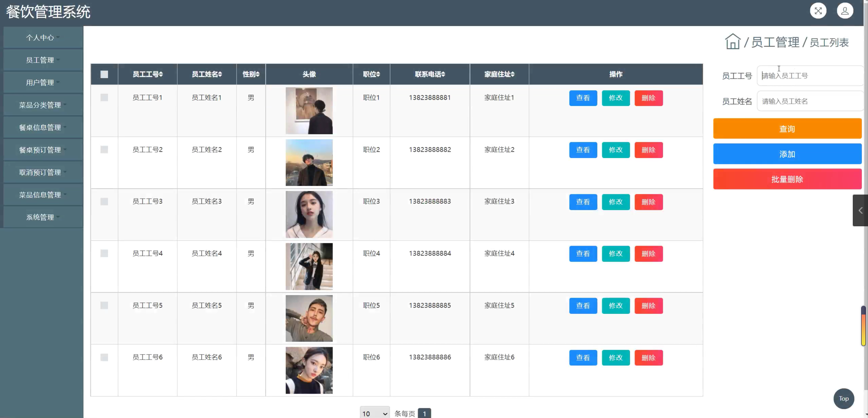
Task: Toggle the select-all header checkbox
Action: [104, 75]
